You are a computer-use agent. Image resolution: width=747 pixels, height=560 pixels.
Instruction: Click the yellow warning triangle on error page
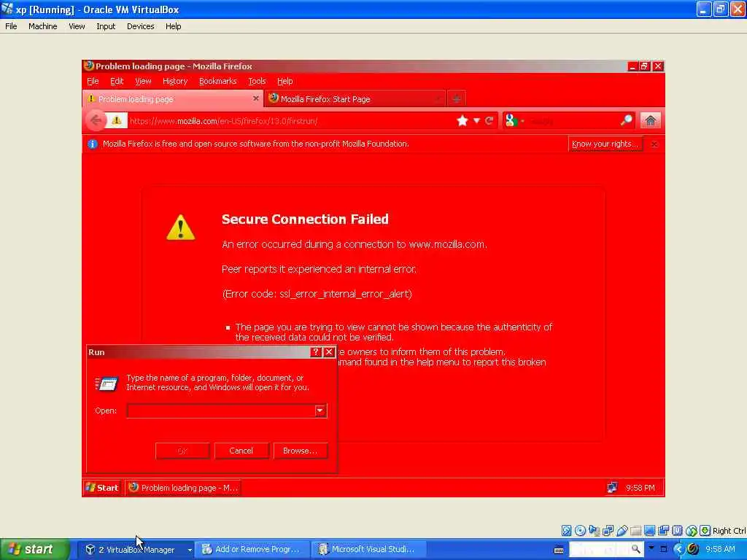coord(181,227)
